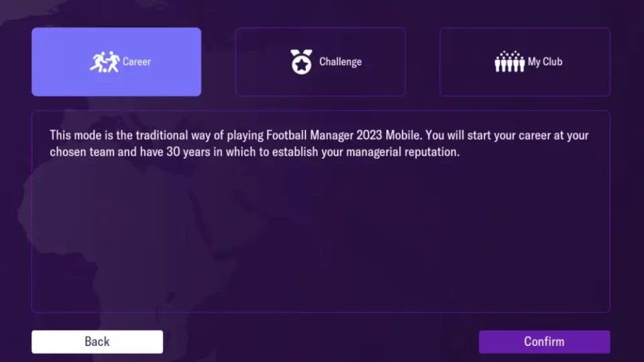The image size is (644, 362).
Task: Switch to the My Club mode tab
Action: (525, 62)
